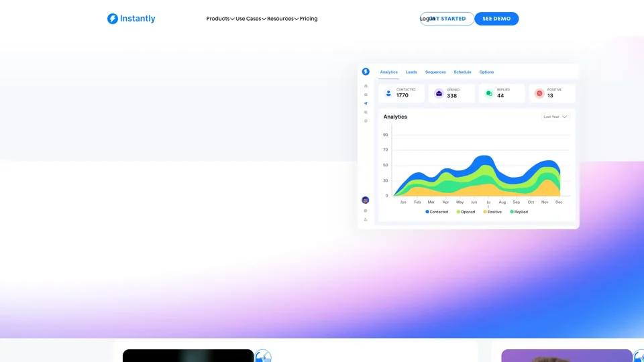The height and width of the screenshot is (362, 644).
Task: Click the chat bubbles icon on Replied card
Action: click(x=489, y=93)
